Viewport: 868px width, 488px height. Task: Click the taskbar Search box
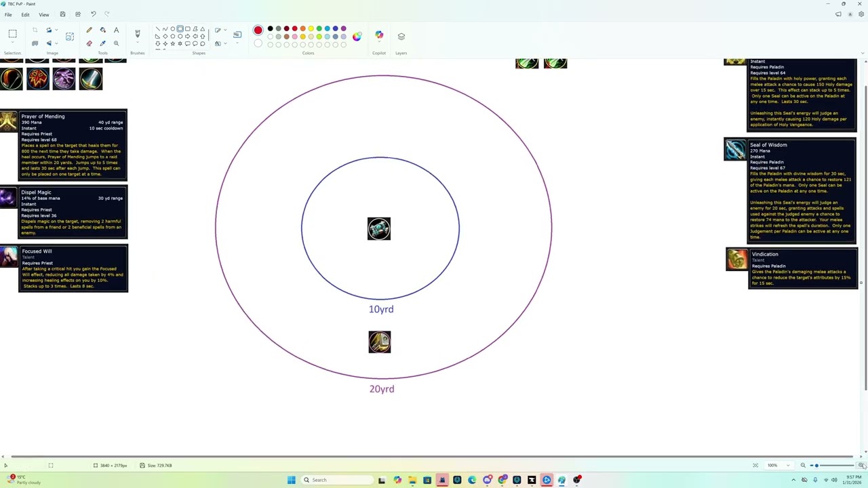pos(337,480)
